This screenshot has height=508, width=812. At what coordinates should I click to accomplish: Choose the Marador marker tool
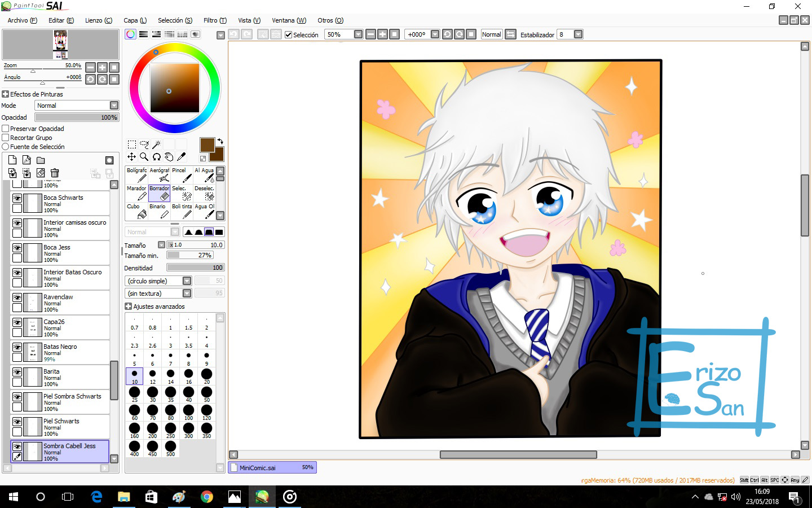[x=136, y=193]
